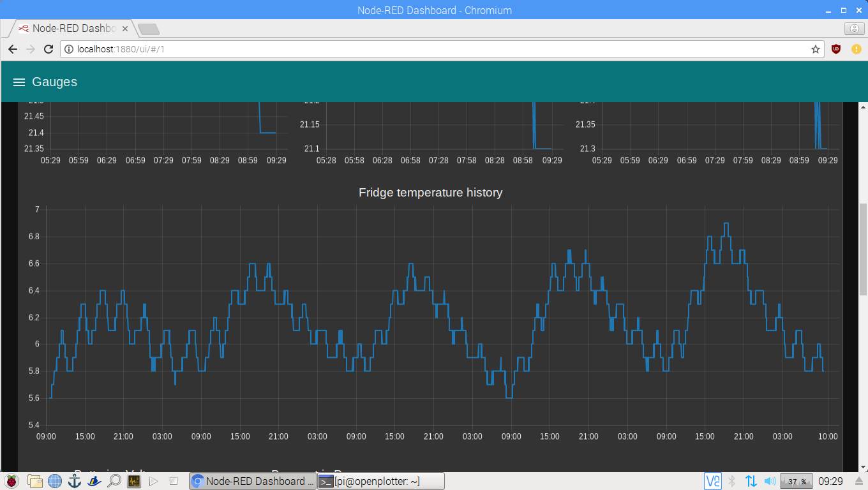Click the Bluetooth tray icon

pos(733,481)
